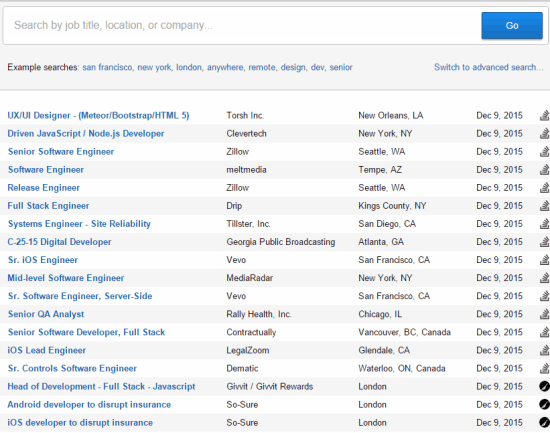Open the Senior QA Analyst job
The image size is (550, 433).
pos(46,314)
